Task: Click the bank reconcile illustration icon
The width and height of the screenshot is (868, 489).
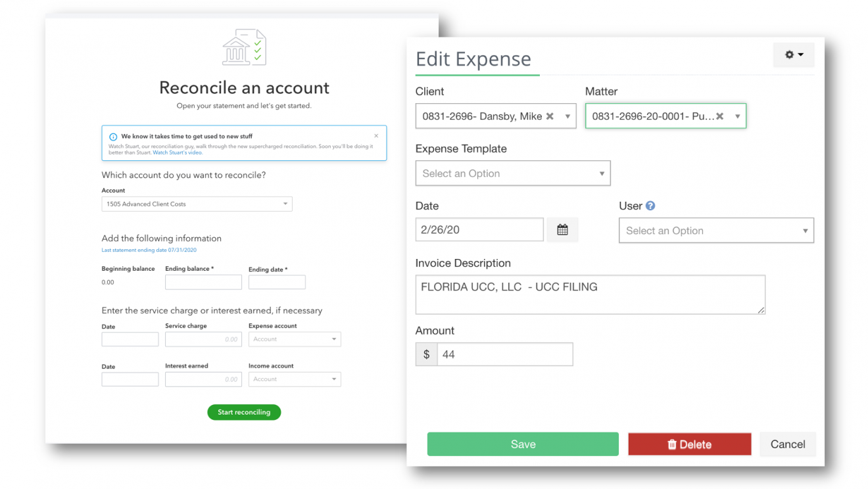Action: click(x=244, y=47)
